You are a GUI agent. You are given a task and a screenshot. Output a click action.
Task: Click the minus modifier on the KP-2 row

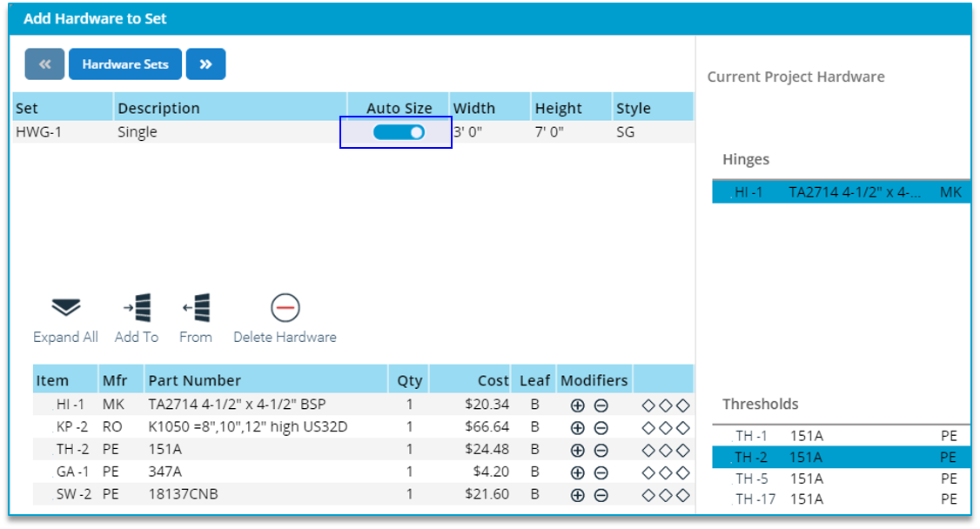[x=601, y=426]
